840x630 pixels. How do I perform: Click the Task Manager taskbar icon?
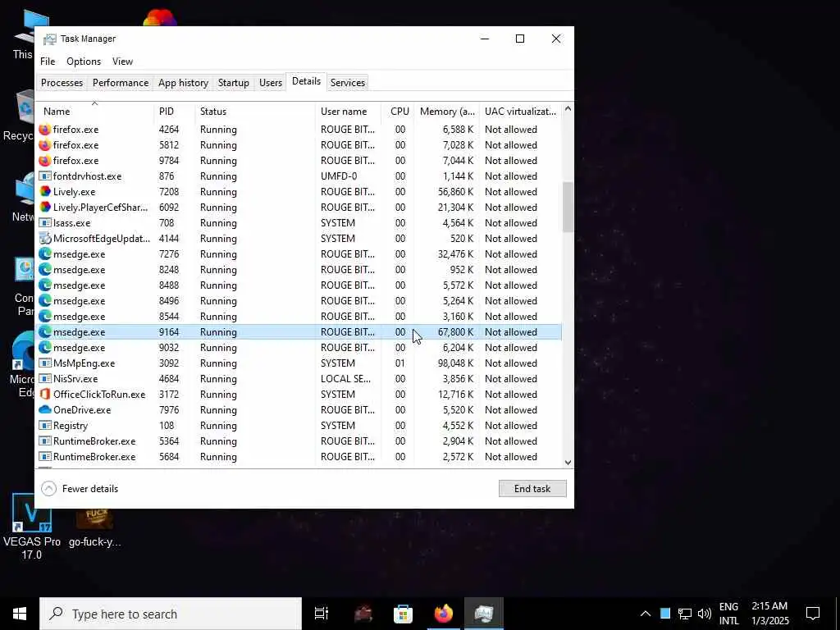tap(483, 614)
